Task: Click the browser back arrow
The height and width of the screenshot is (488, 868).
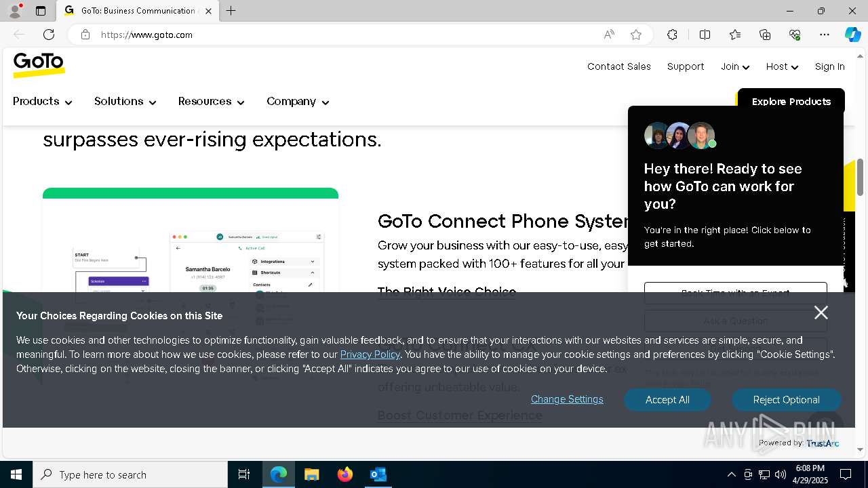Action: 19,35
